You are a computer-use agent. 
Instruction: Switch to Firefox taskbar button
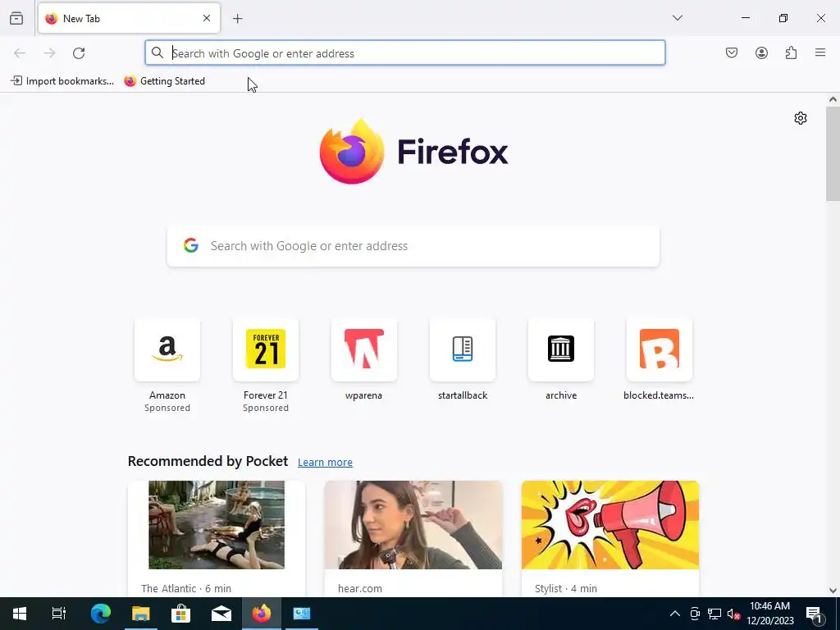pos(262,614)
